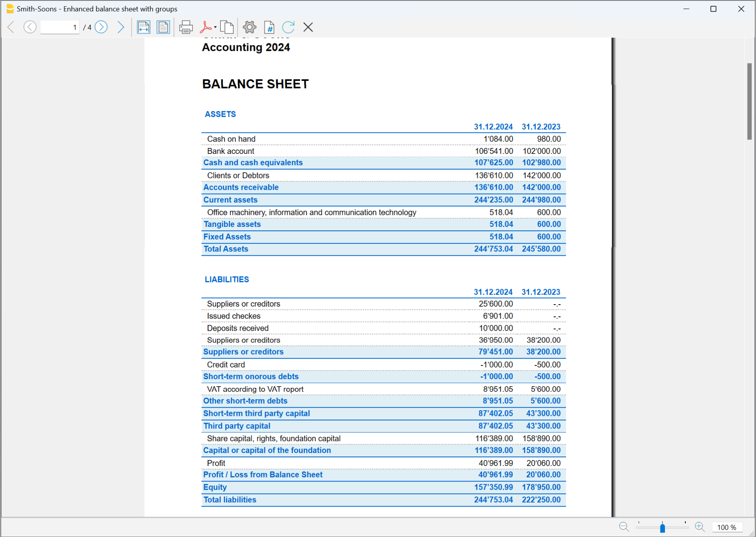Click the Tangible assets group
Image resolution: width=756 pixels, height=537 pixels.
383,224
